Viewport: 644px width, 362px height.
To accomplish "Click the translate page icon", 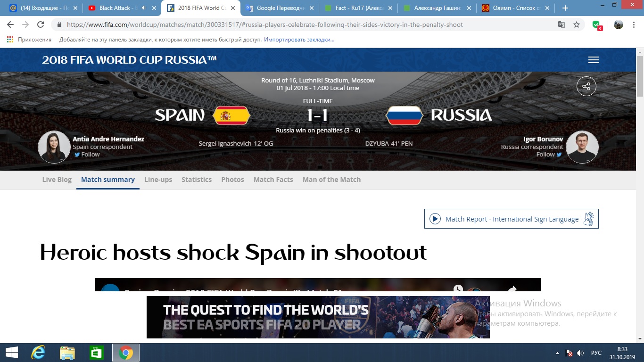I will pyautogui.click(x=561, y=25).
